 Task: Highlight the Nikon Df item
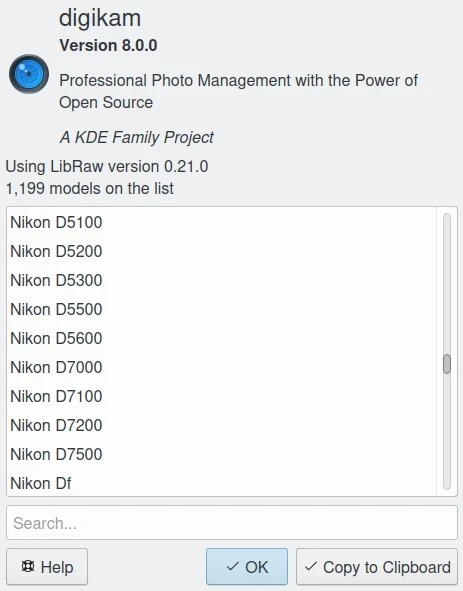coord(221,484)
